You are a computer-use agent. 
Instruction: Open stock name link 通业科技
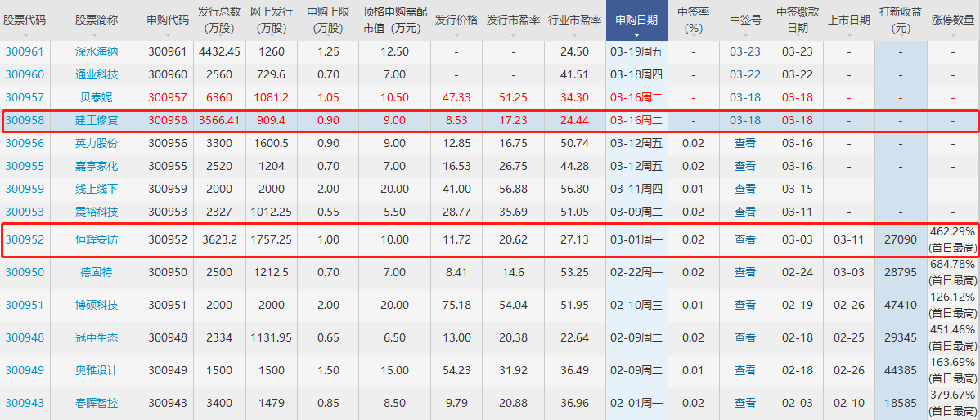[x=96, y=75]
